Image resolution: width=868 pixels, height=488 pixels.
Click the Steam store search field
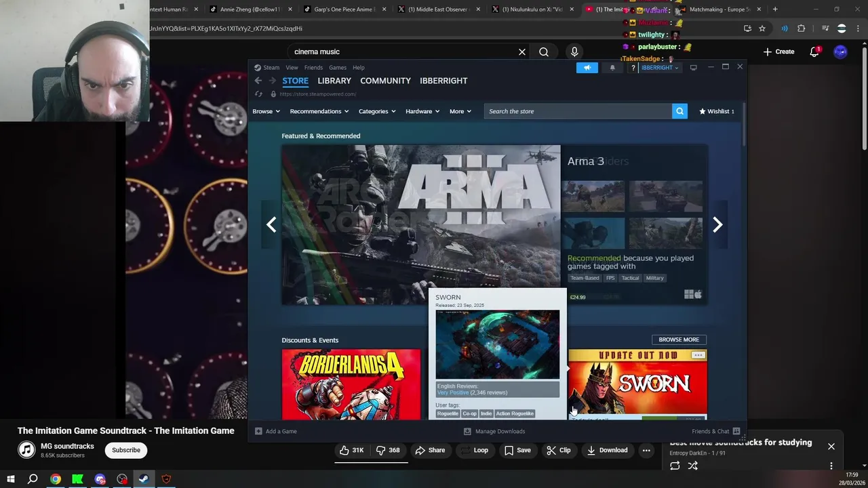tap(578, 111)
